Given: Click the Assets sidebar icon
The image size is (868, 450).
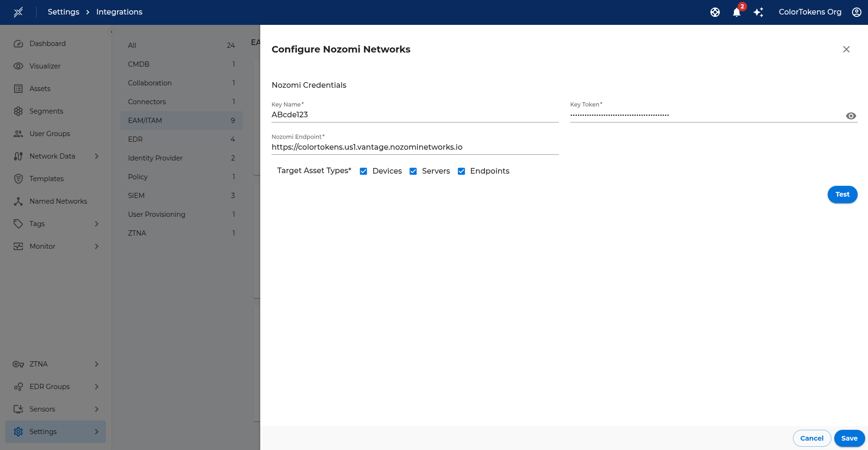Looking at the screenshot, I should [x=18, y=88].
